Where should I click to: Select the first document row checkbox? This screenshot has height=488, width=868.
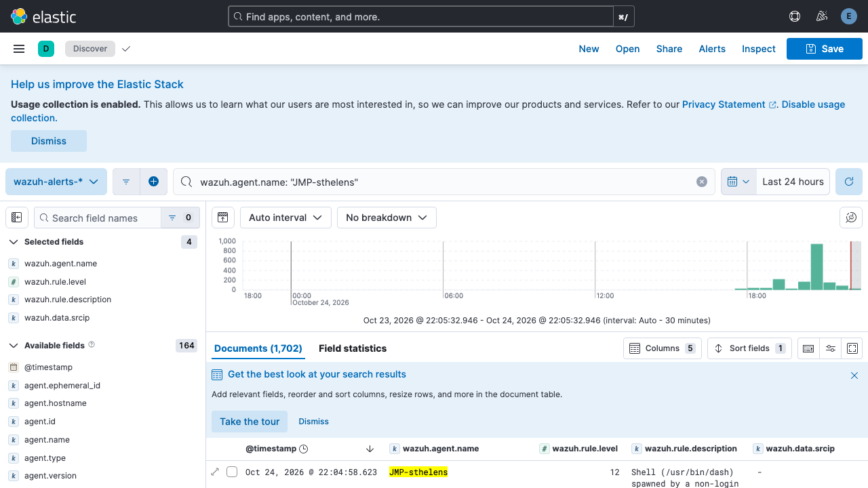(232, 472)
